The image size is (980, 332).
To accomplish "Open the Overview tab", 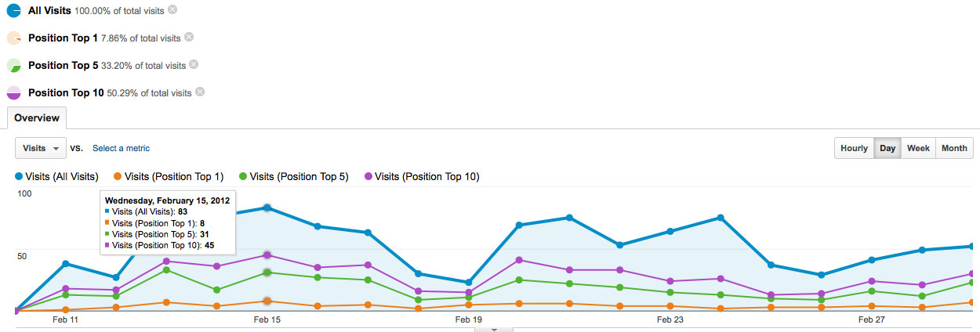I will 37,118.
